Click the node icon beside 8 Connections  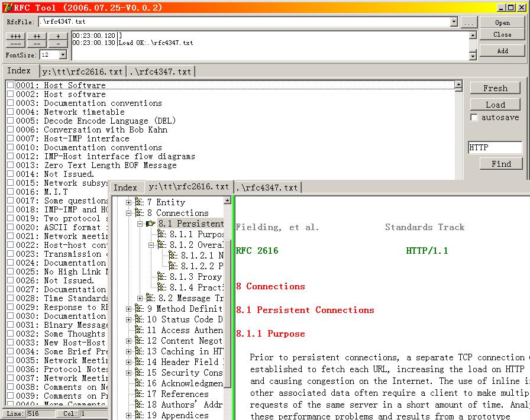tap(139, 213)
